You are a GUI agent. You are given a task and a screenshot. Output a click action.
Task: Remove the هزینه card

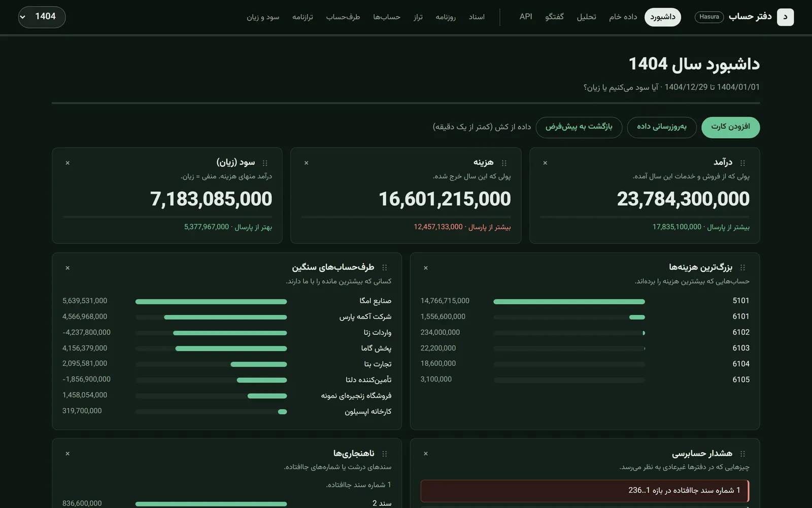point(307,163)
